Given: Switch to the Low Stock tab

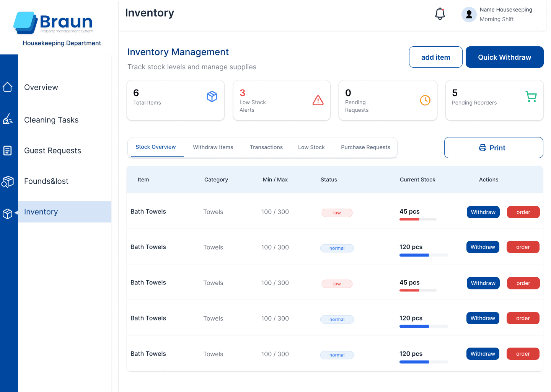Looking at the screenshot, I should [311, 147].
